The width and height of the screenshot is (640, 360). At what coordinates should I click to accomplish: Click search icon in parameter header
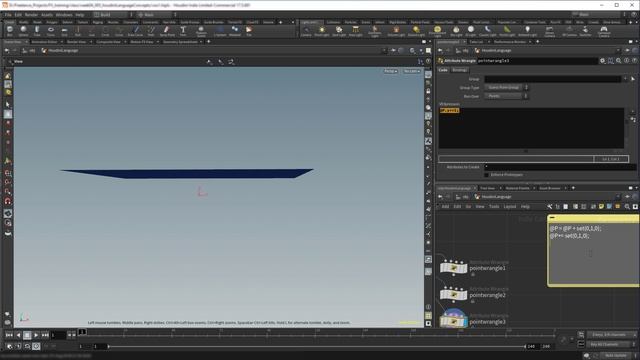619,60
